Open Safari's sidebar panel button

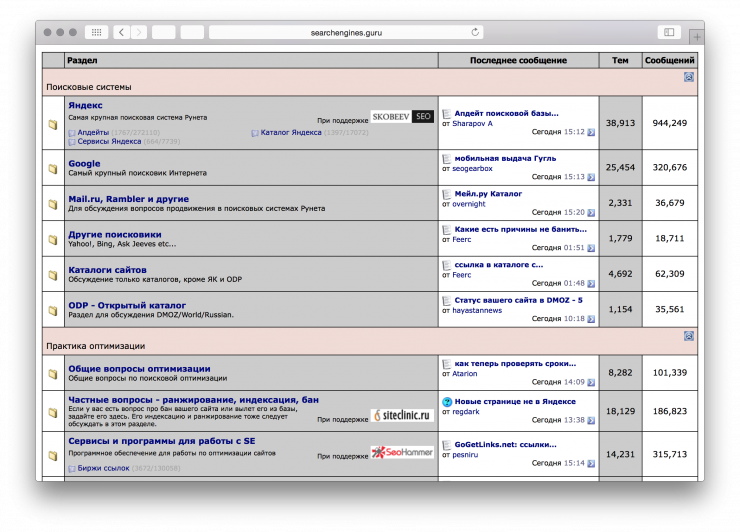click(669, 32)
